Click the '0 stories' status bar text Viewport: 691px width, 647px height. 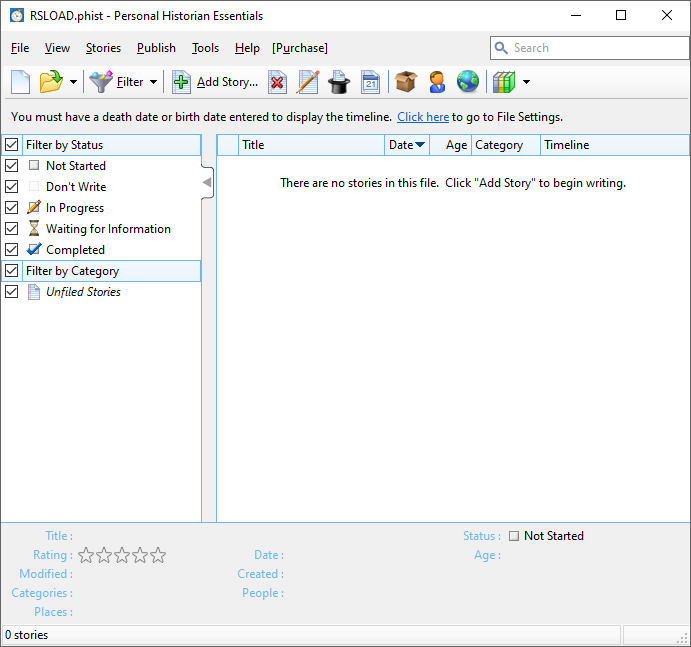click(x=26, y=635)
